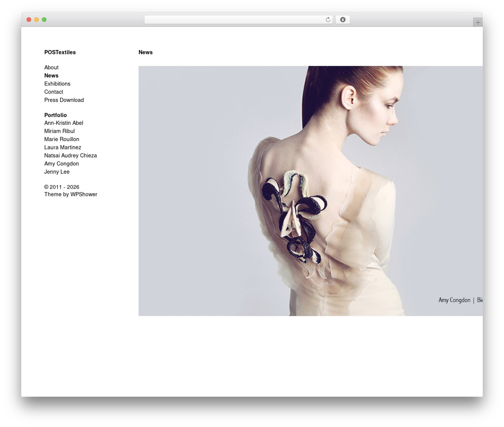Screen dimensions: 504x427
Task: Open the Contact page
Action: coord(54,92)
